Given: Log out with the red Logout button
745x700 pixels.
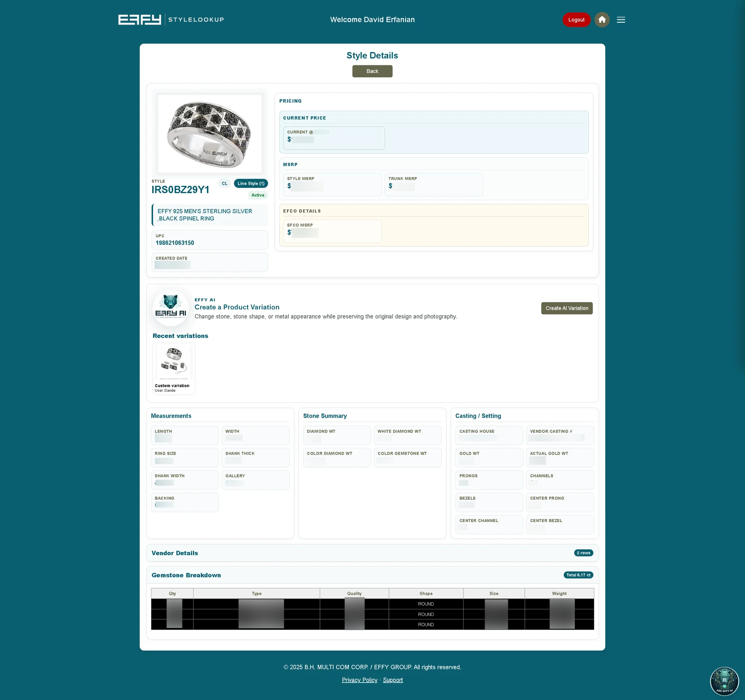Looking at the screenshot, I should [576, 19].
